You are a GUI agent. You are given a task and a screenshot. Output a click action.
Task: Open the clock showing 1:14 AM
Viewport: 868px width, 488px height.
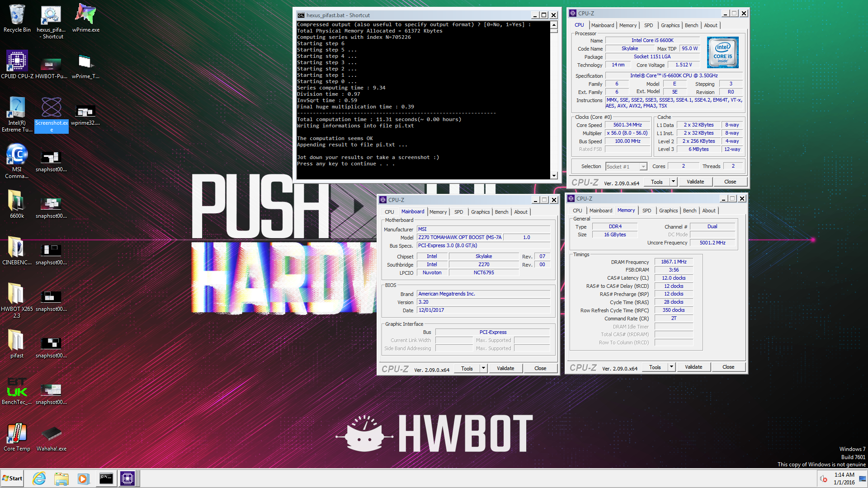(844, 479)
